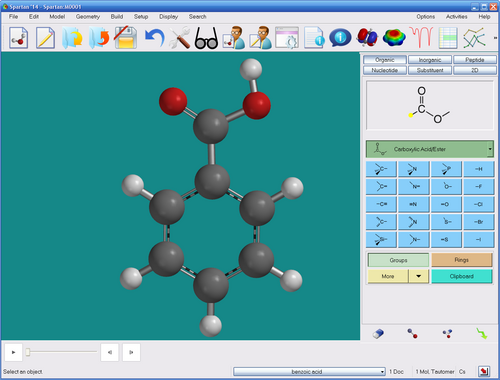This screenshot has height=380, width=500.
Task: Open the Calculations window gear icon
Action: pyautogui.click(x=287, y=38)
